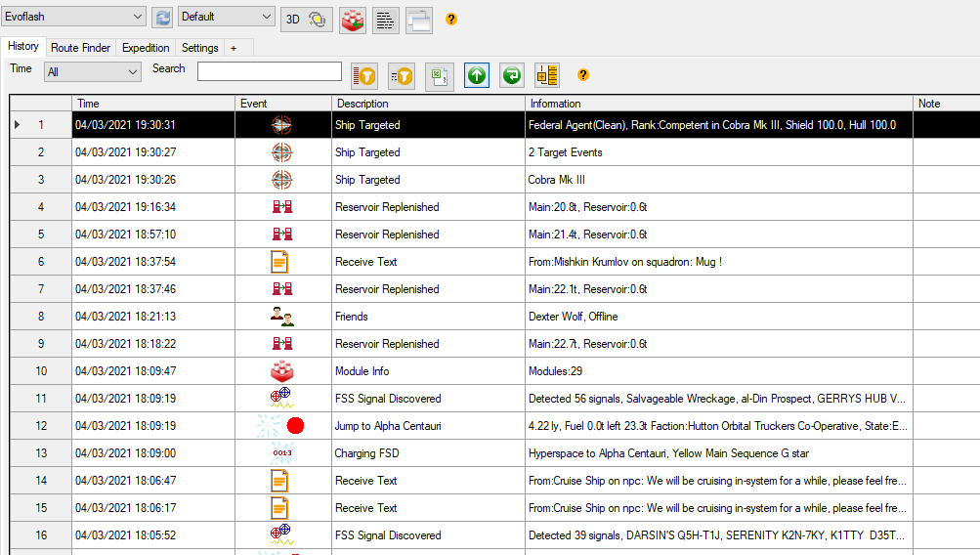Focus the Search text field
This screenshot has width=980, height=555.
(270, 71)
